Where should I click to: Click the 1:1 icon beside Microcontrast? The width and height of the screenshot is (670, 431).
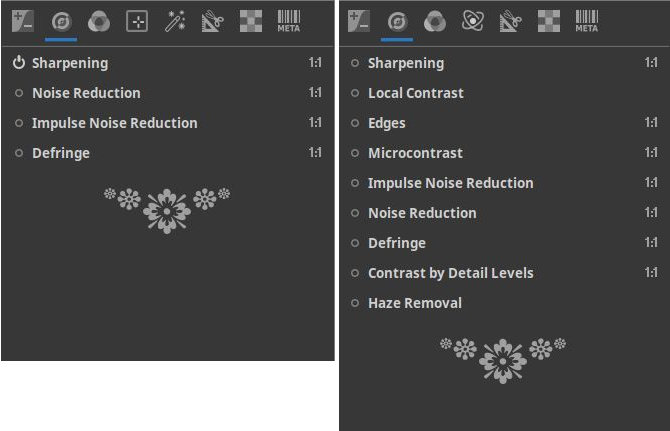651,152
